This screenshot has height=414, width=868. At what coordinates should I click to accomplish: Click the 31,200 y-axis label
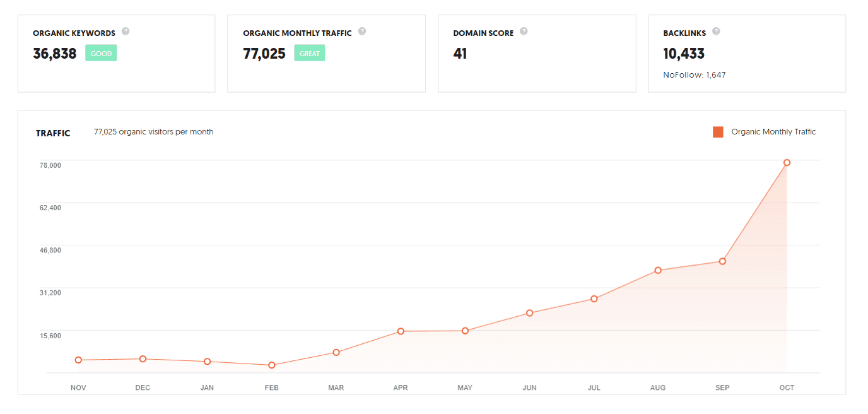click(51, 292)
